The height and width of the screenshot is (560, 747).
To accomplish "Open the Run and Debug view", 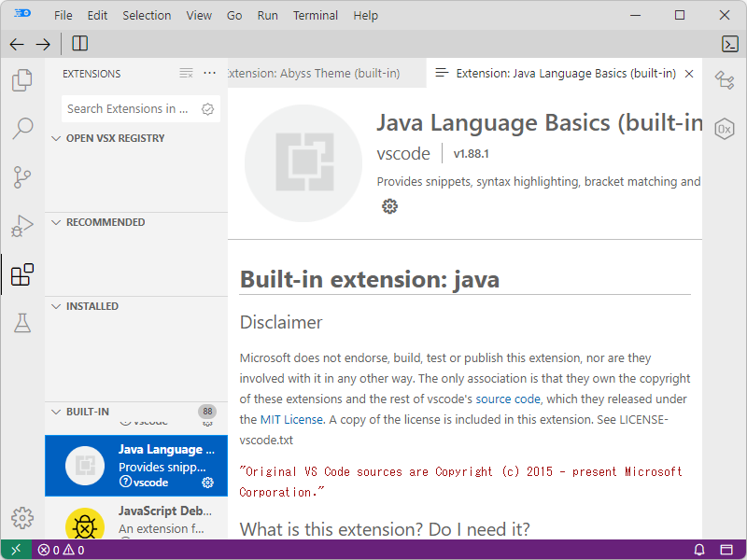I will (21, 226).
